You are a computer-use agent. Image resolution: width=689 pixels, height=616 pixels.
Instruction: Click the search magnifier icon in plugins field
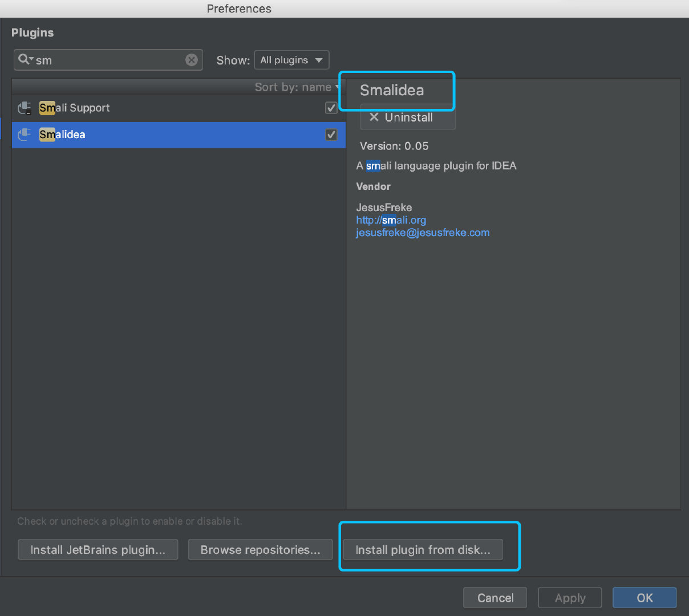click(25, 59)
